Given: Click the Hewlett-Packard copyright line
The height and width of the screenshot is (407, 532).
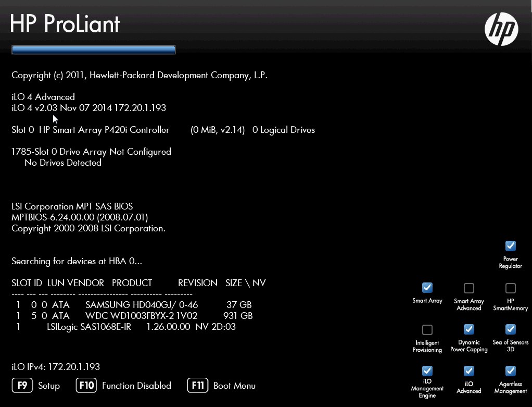Looking at the screenshot, I should [140, 75].
